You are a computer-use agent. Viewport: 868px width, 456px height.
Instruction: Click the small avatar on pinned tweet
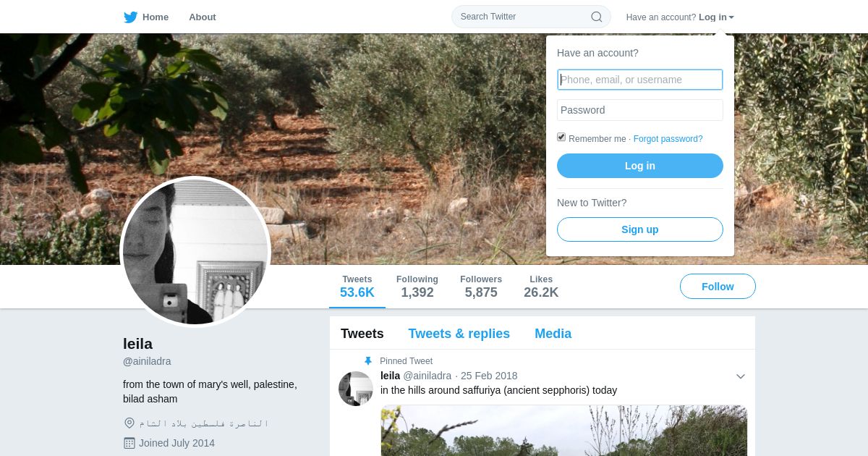pyautogui.click(x=356, y=389)
